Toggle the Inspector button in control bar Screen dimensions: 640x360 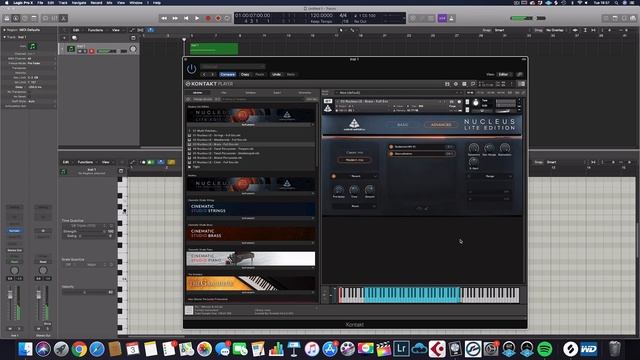[16, 18]
